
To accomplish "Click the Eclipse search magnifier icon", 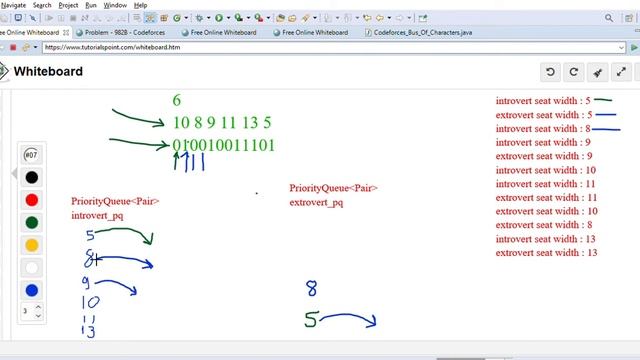I will click(609, 18).
